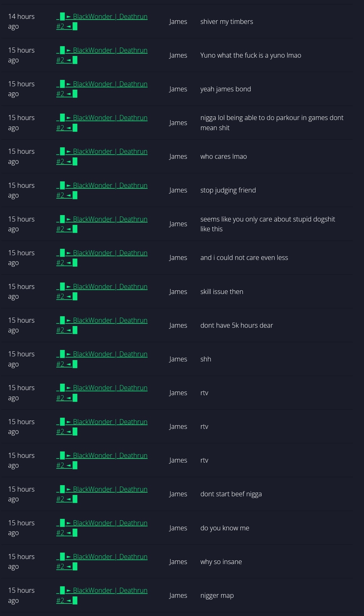Open server link in 'stop judging friend' row
The width and height of the screenshot is (364, 616).
pyautogui.click(x=102, y=190)
